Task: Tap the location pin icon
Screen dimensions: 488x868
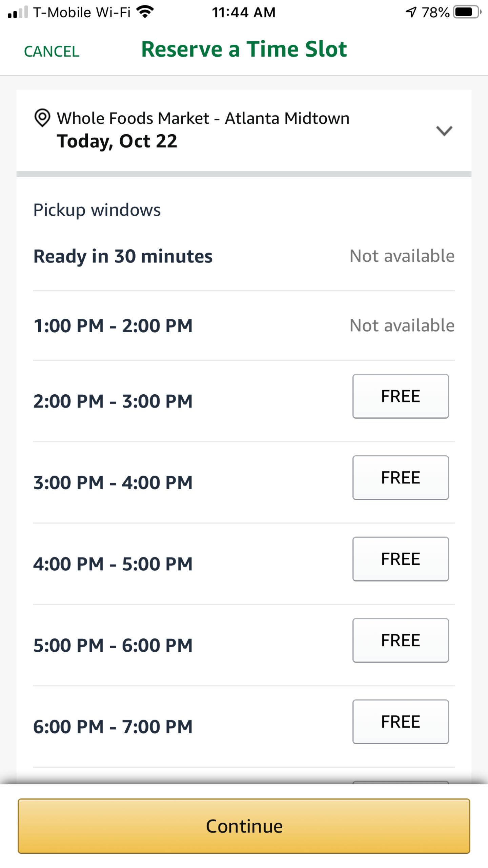Action: coord(42,118)
